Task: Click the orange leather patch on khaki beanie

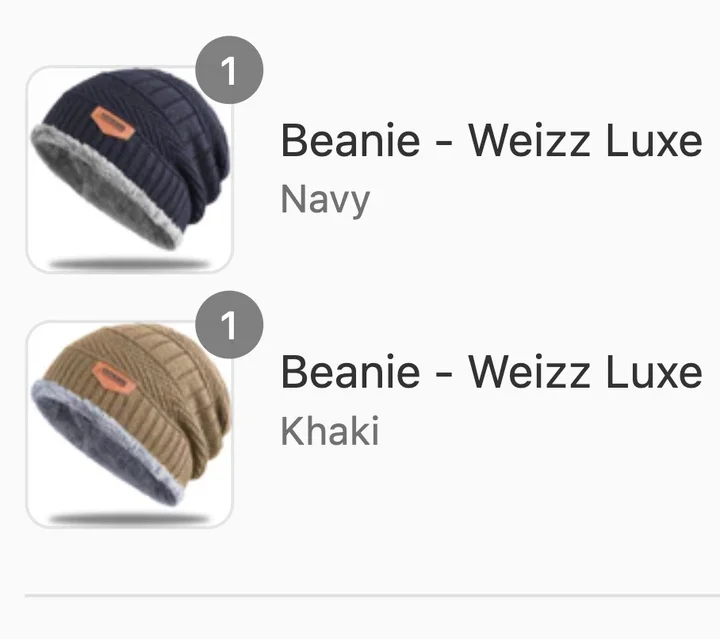Action: [x=114, y=378]
